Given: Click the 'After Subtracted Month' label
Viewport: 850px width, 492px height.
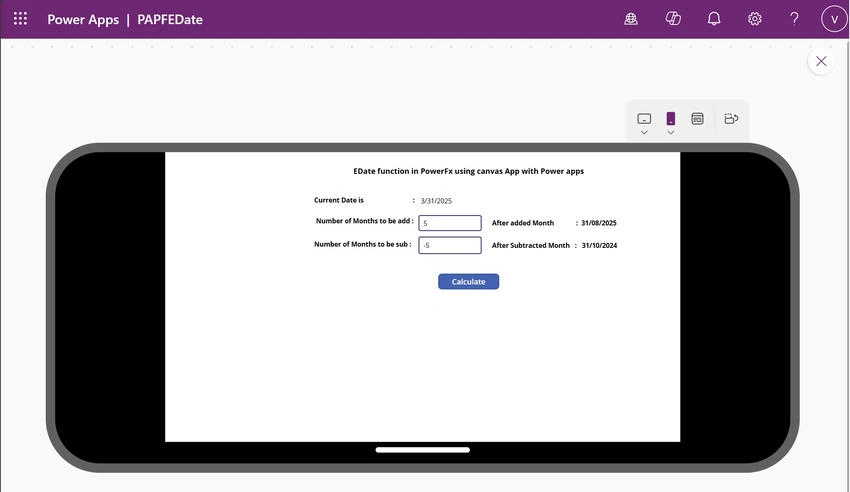Looking at the screenshot, I should point(531,245).
